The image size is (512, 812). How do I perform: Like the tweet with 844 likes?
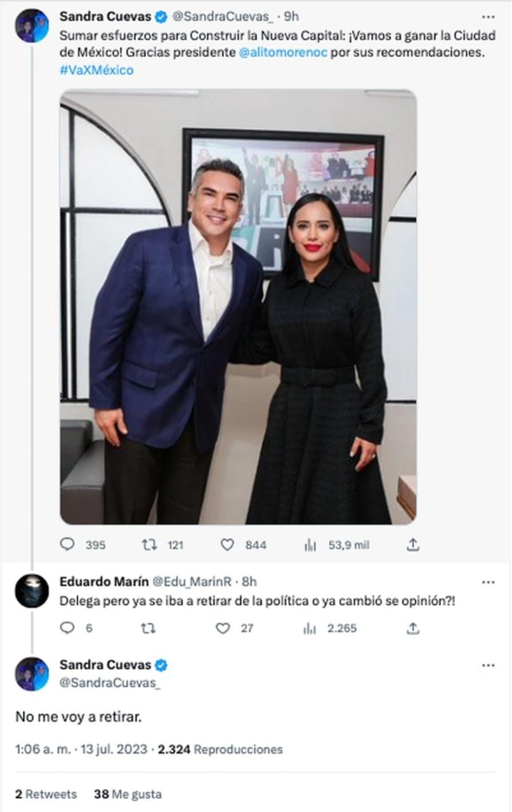(227, 544)
